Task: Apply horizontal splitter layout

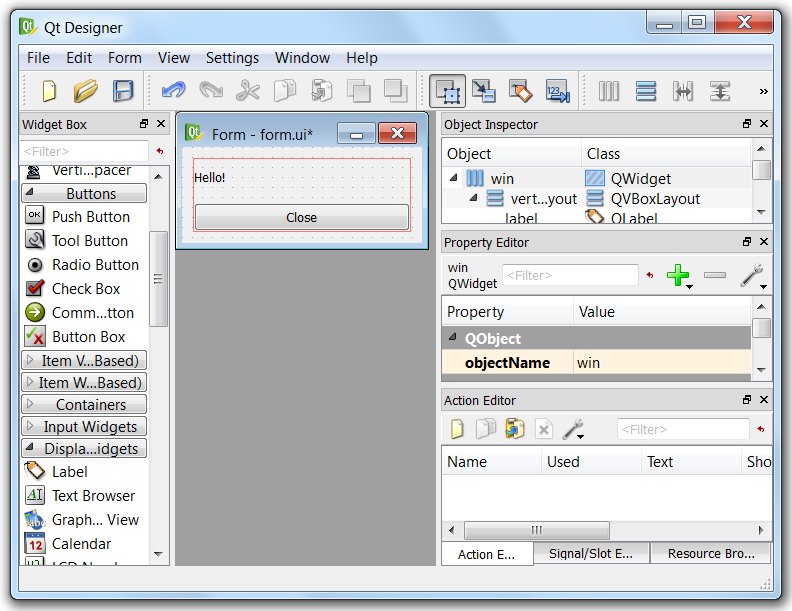Action: point(683,91)
